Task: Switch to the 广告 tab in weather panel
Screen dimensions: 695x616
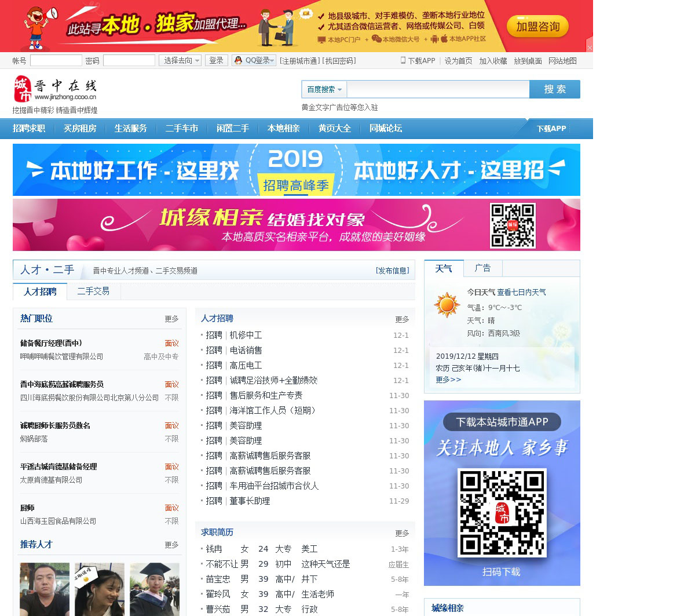Action: [482, 268]
